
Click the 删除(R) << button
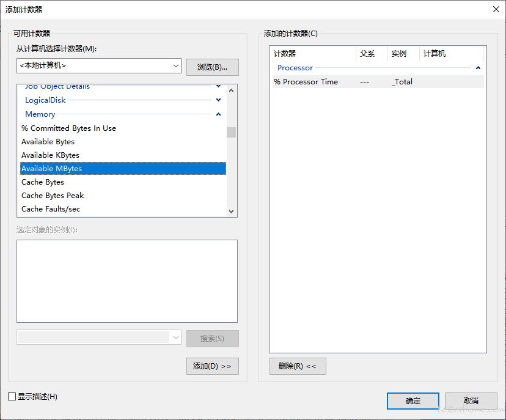[x=298, y=366]
